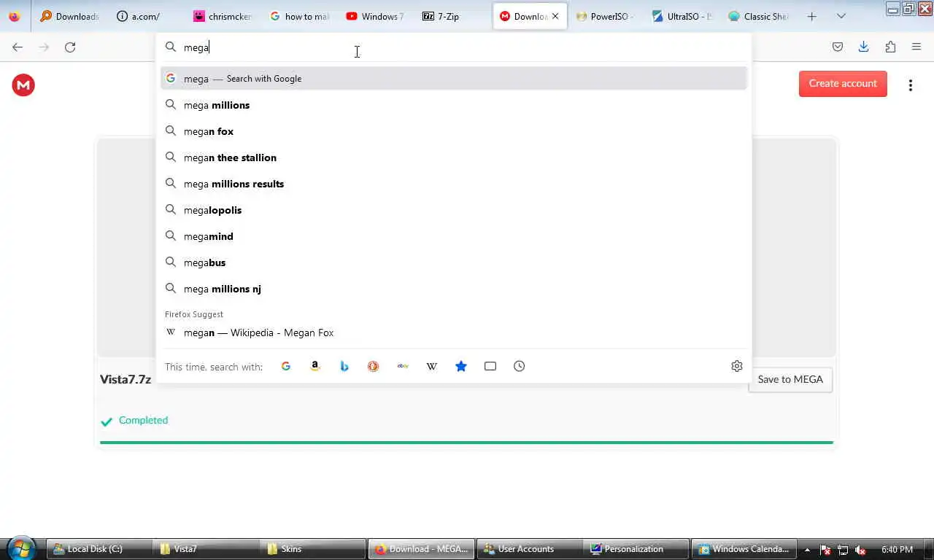934x560 pixels.
Task: Select 'megan fox' suggestion
Action: 454,131
